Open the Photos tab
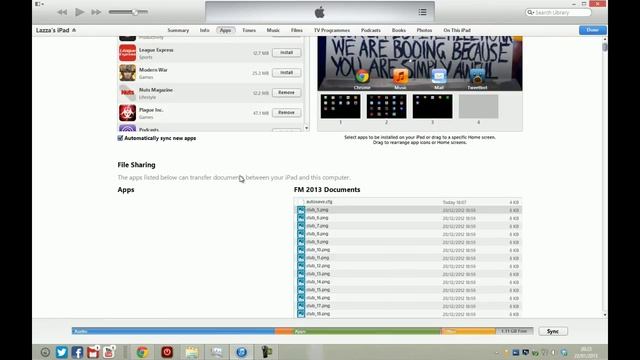This screenshot has height=360, width=640. click(424, 30)
